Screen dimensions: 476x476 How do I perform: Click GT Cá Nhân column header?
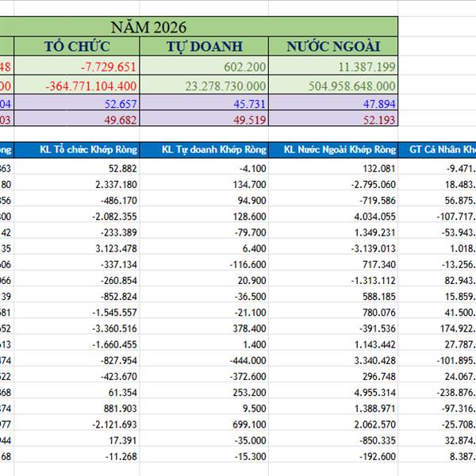[437, 150]
